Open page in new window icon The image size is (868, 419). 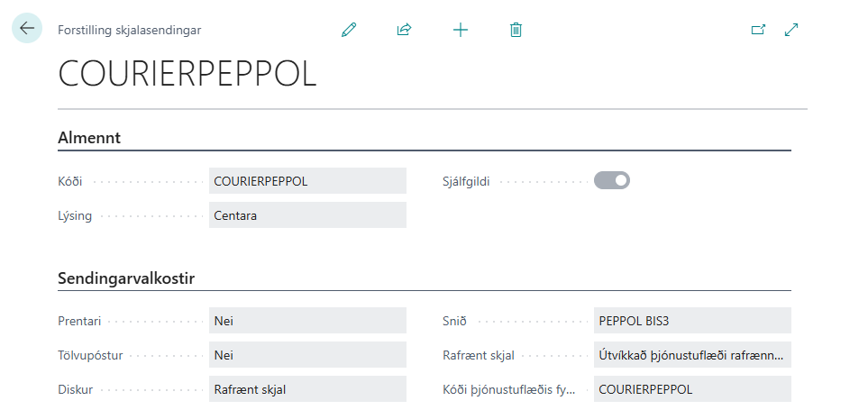click(x=758, y=30)
